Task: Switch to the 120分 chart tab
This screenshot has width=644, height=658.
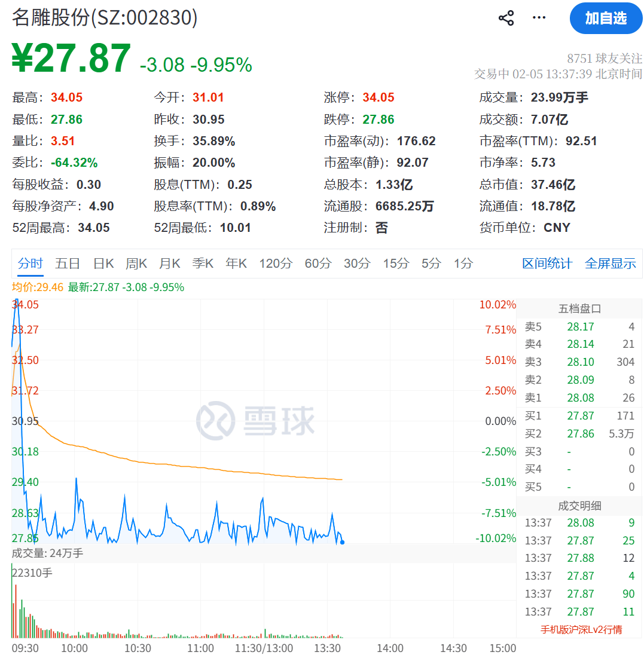Action: (x=275, y=264)
